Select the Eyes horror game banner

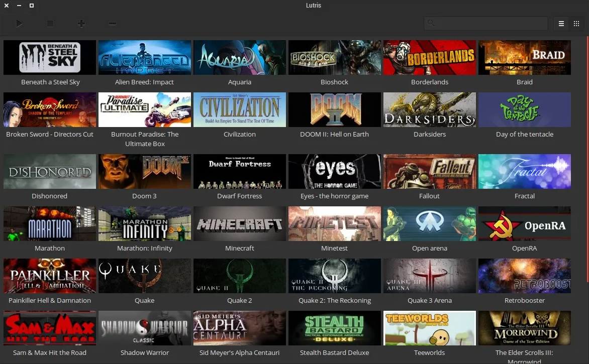pyautogui.click(x=335, y=172)
